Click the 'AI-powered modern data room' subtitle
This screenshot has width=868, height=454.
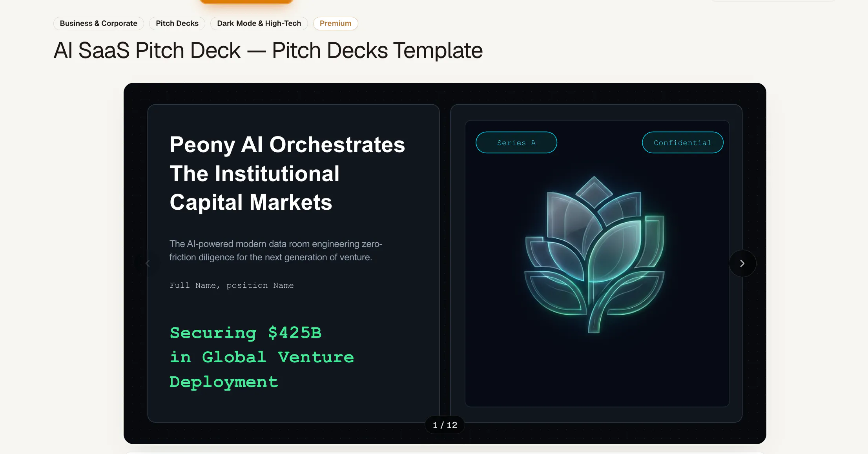click(276, 251)
